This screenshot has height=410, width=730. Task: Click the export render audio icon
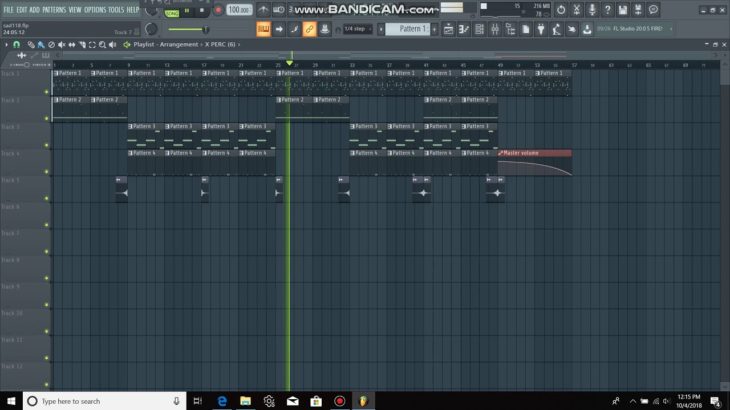638,9
